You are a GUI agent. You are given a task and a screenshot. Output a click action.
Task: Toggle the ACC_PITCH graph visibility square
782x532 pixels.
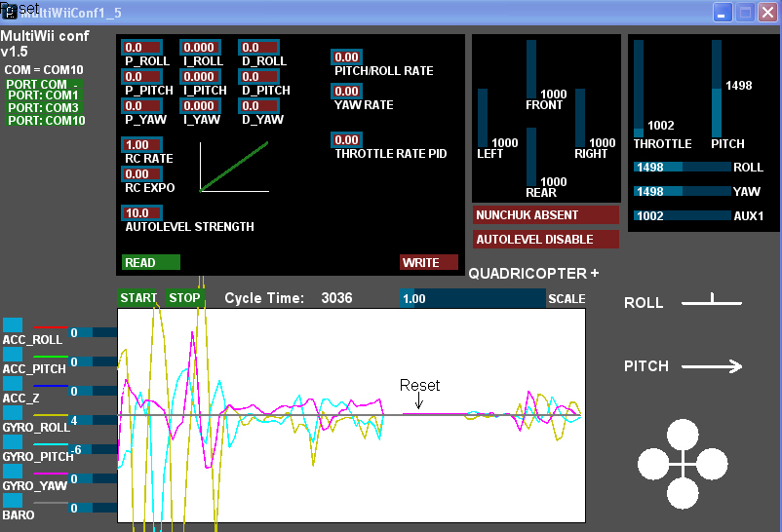(13, 354)
